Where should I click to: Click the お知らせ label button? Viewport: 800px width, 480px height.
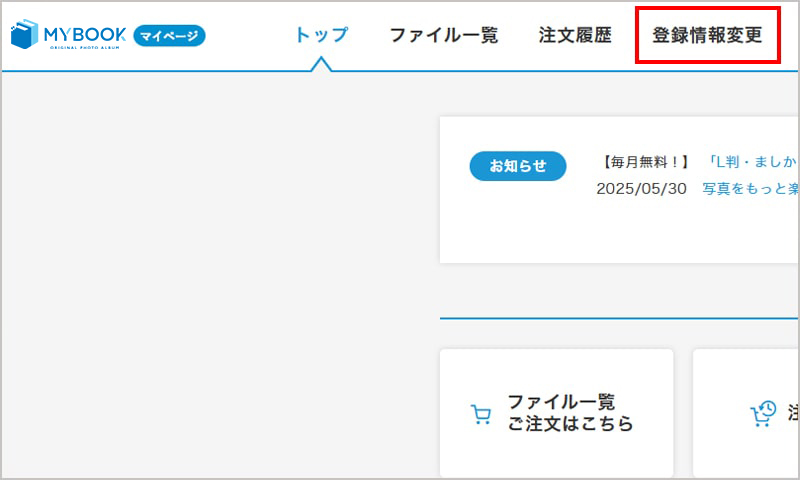click(x=518, y=166)
